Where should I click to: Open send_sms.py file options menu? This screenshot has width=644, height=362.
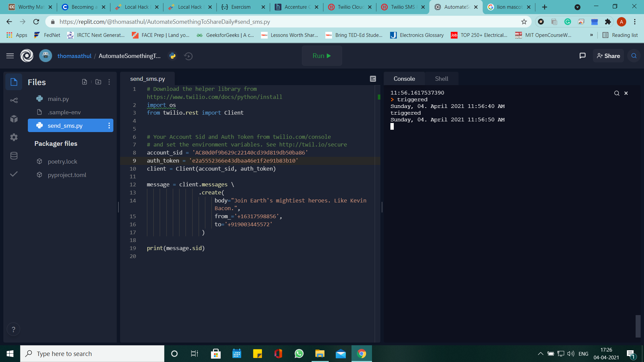(x=109, y=126)
